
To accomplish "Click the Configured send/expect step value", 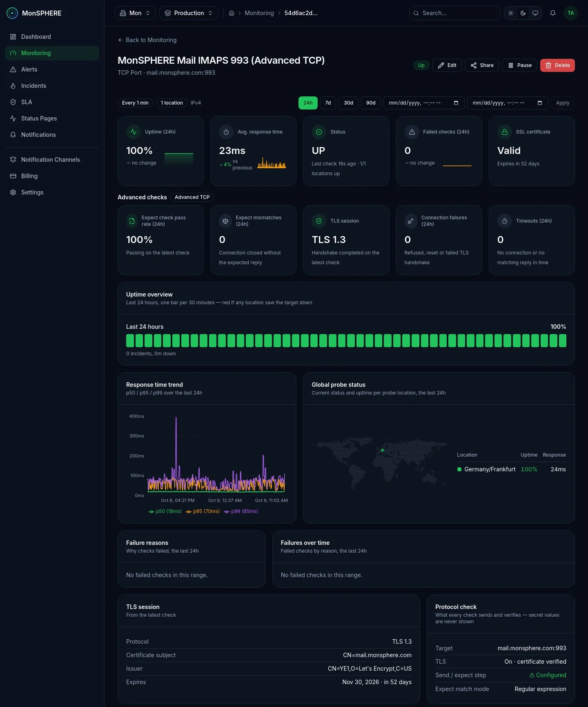I will click(548, 675).
